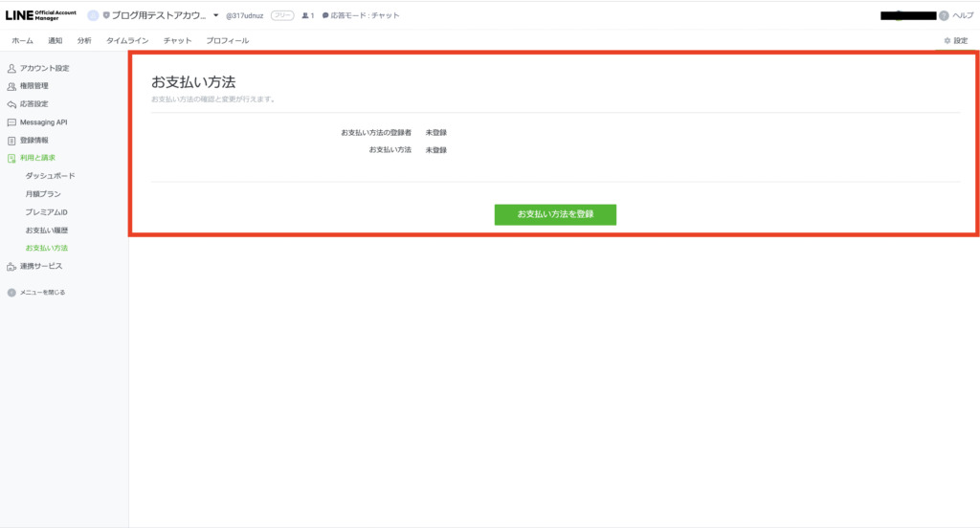This screenshot has width=980, height=528.
Task: Click the people icon beside 権限管理
Action: click(x=11, y=86)
